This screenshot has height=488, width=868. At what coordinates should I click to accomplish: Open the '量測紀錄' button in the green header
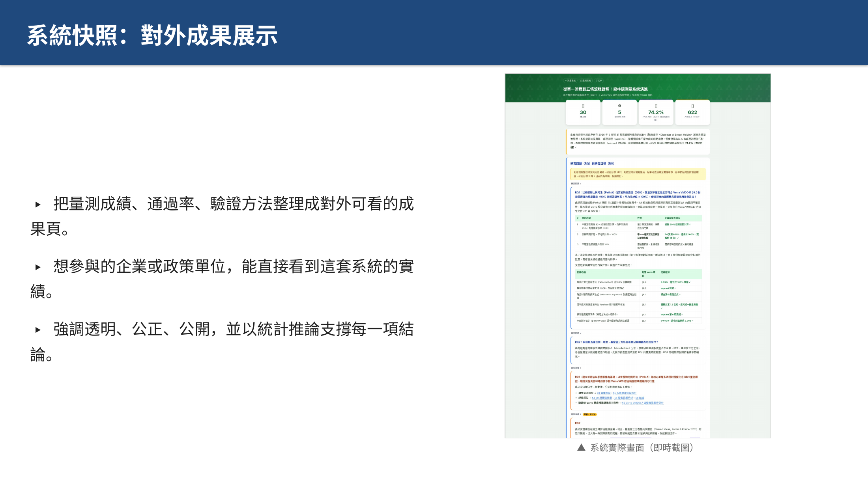click(x=586, y=80)
